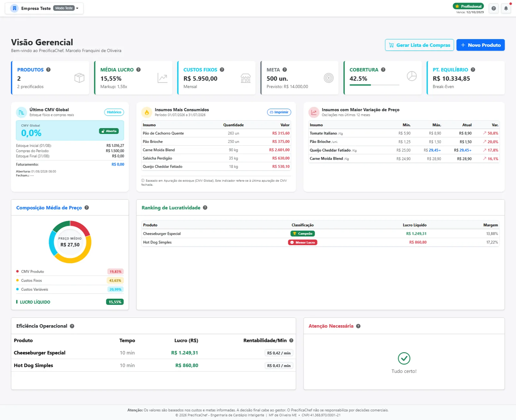Click the Campeão classification badge
This screenshot has width=516, height=420.
tap(303, 234)
